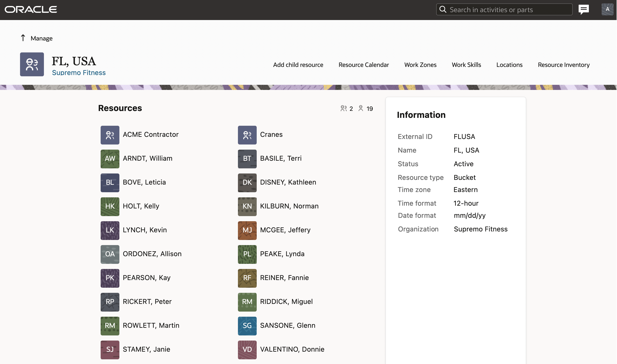Open ACME Contractor group icon
This screenshot has height=364, width=617.
110,135
